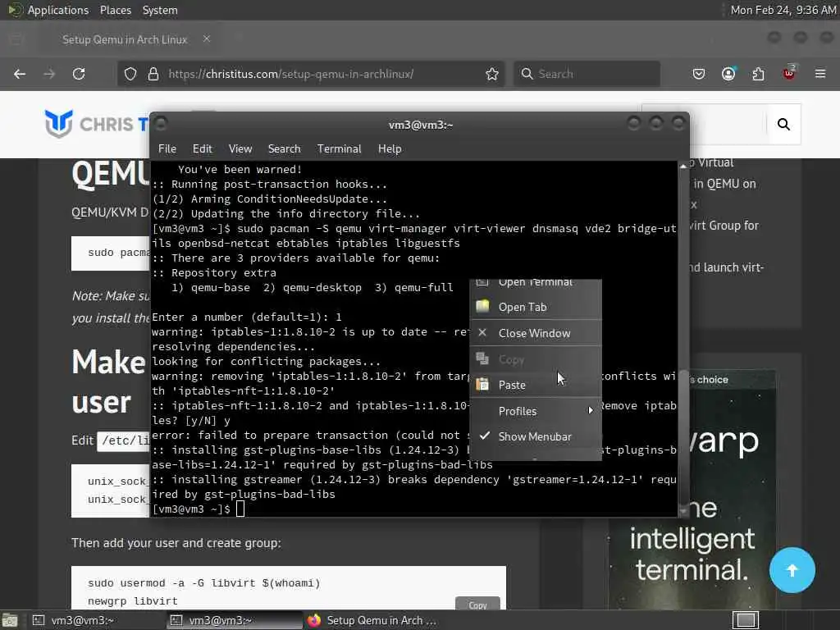
Task: Go forward with Firefox forward arrow
Action: click(x=49, y=74)
